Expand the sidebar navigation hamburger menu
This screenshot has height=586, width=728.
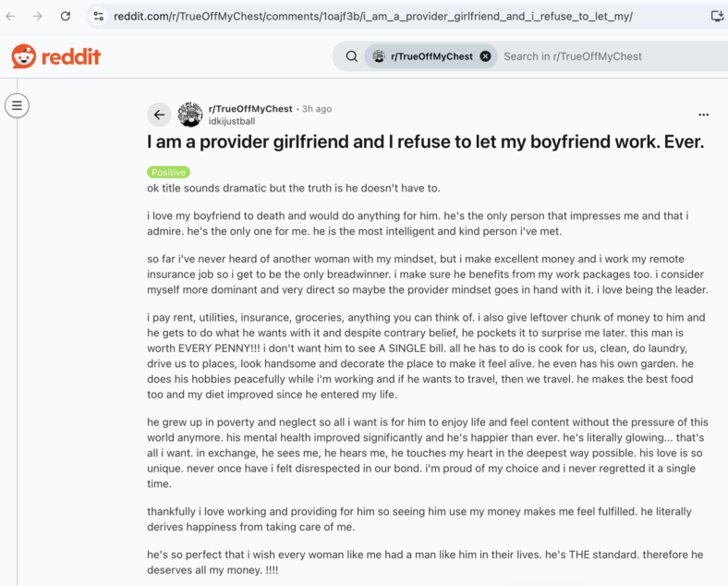pos(18,105)
